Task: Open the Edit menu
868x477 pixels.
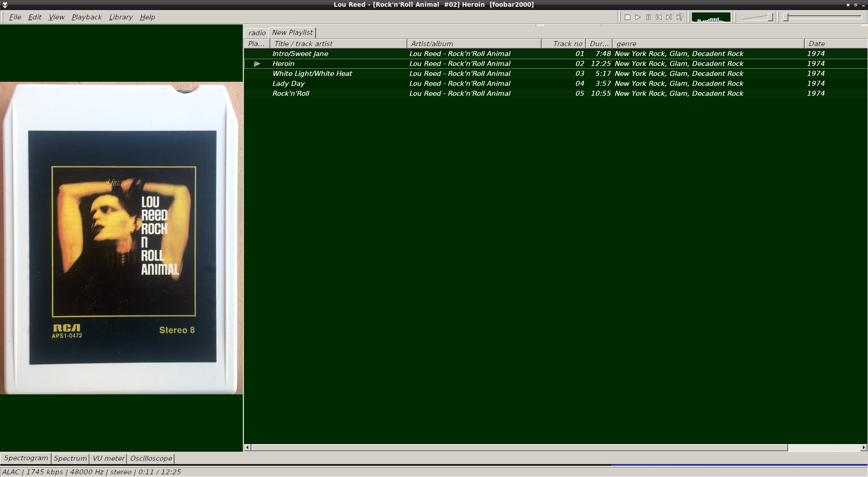Action: tap(35, 17)
